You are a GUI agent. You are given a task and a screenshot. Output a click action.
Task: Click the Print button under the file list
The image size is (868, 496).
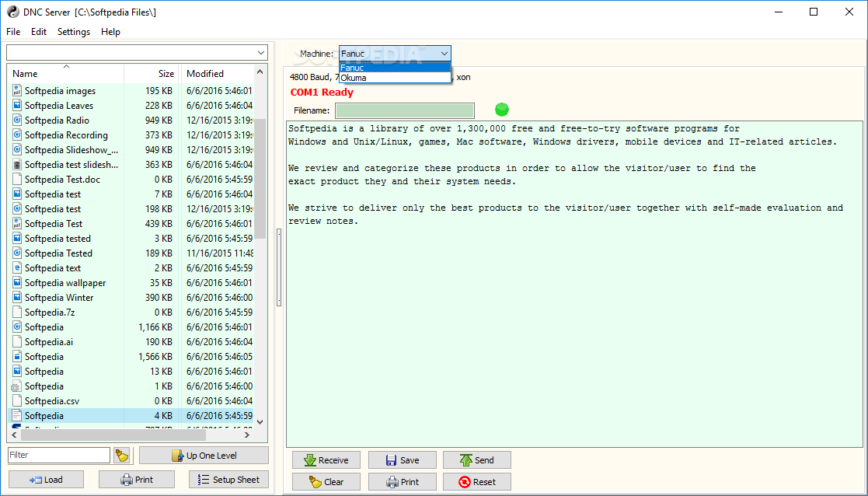click(137, 480)
